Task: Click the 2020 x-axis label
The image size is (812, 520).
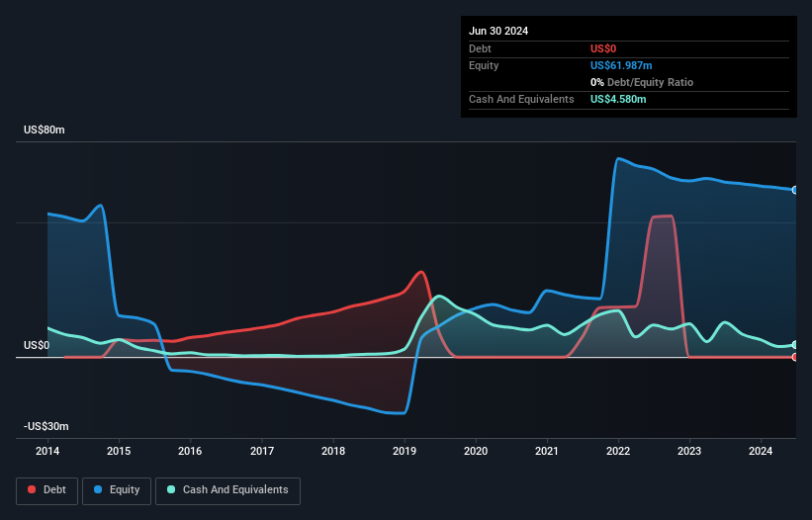Action: 476,451
